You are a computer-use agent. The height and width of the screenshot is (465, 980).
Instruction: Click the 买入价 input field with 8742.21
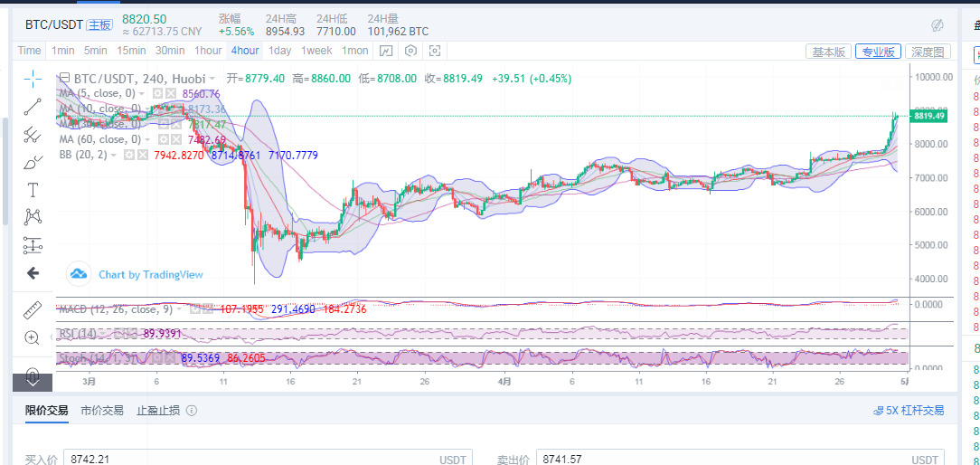click(269, 460)
